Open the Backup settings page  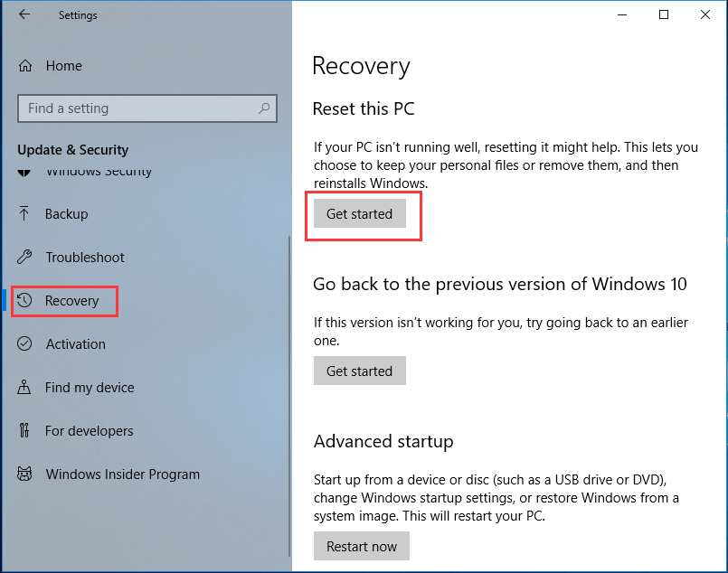(x=67, y=214)
